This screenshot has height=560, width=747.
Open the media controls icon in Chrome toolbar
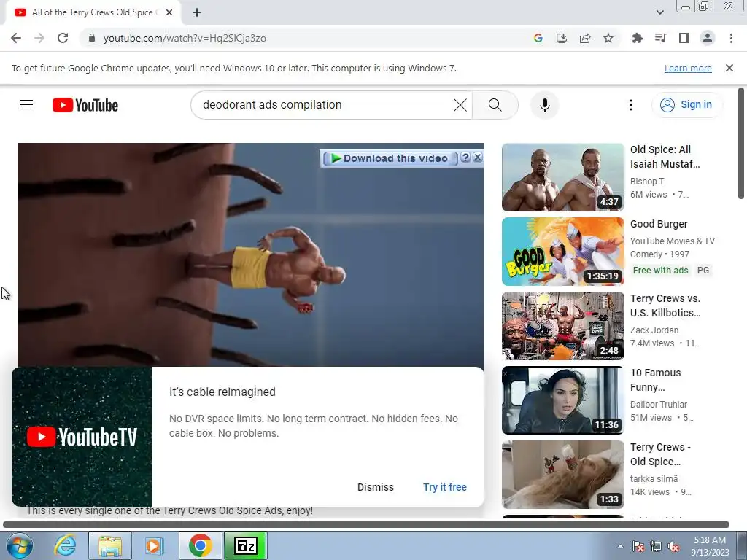click(x=660, y=38)
